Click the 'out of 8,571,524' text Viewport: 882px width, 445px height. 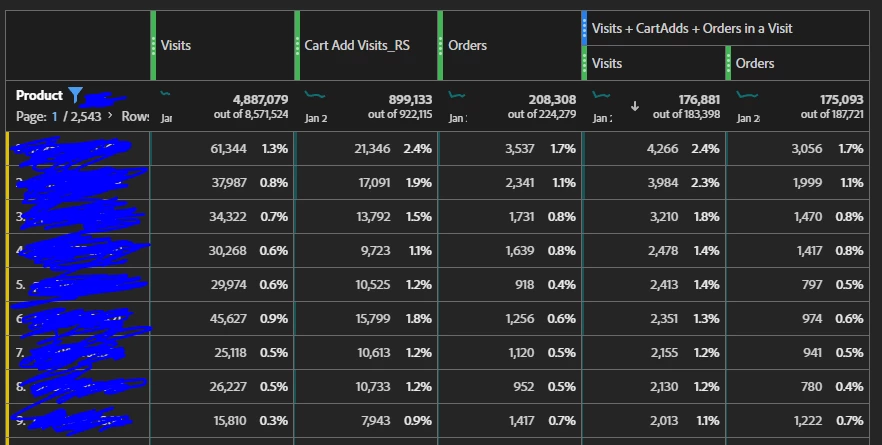click(x=251, y=115)
